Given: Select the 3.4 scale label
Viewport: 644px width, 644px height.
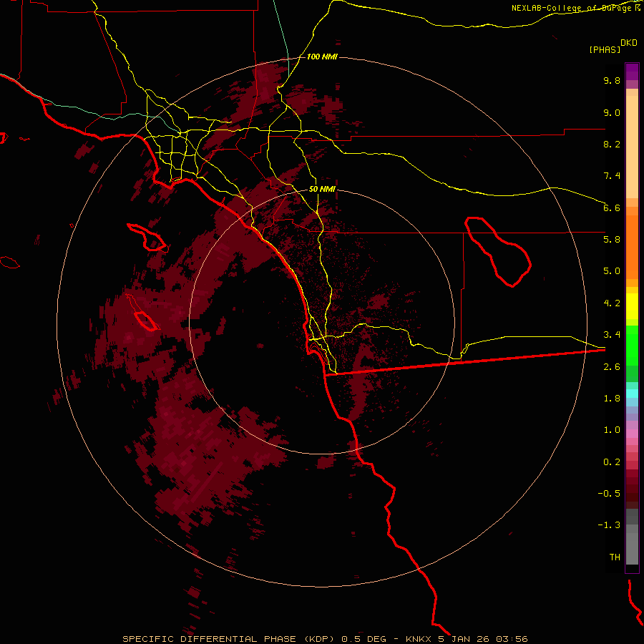Looking at the screenshot, I should 612,335.
